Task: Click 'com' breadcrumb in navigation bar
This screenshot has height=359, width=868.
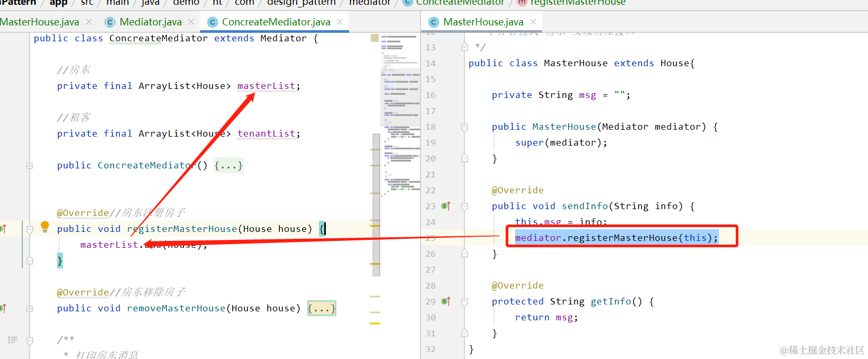Action: [x=244, y=3]
